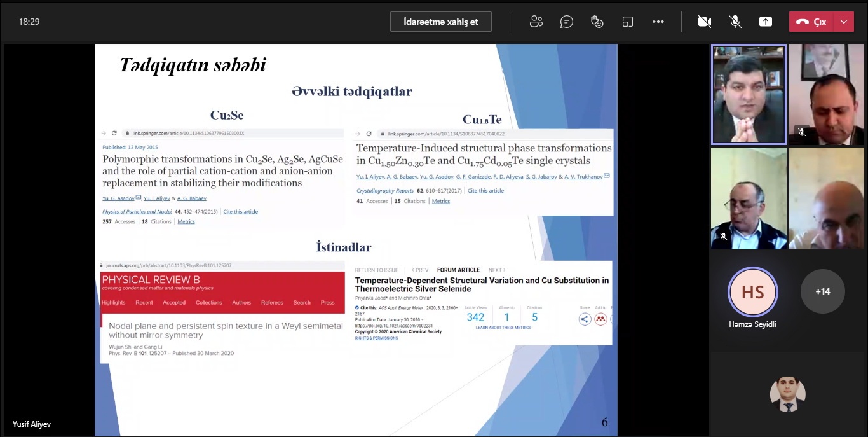Viewport: 868px width, 437px height.
Task: Open Recent in the Physical Review B menu
Action: tap(144, 303)
